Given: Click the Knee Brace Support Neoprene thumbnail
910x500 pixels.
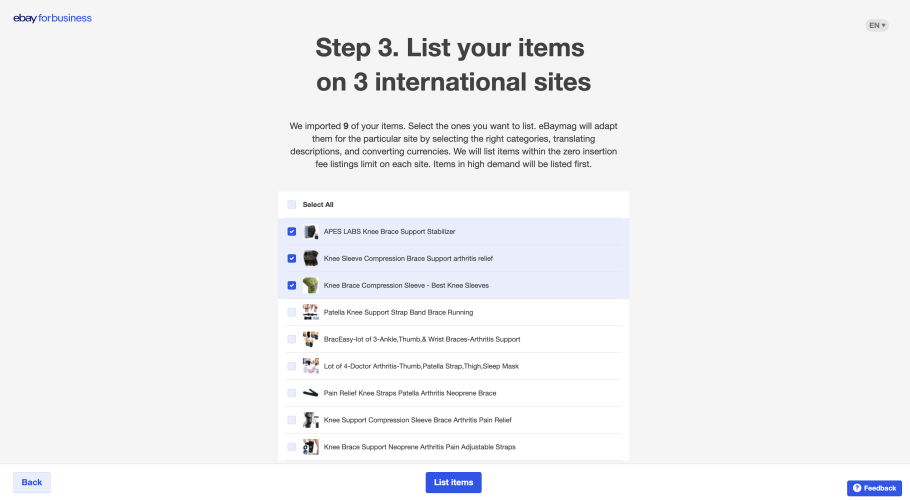Looking at the screenshot, I should coord(310,447).
